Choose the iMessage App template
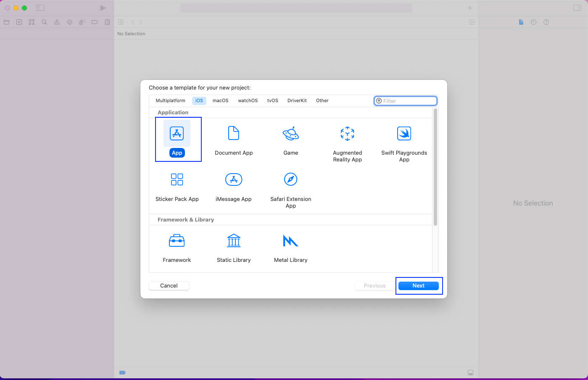The width and height of the screenshot is (588, 380). pos(234,179)
